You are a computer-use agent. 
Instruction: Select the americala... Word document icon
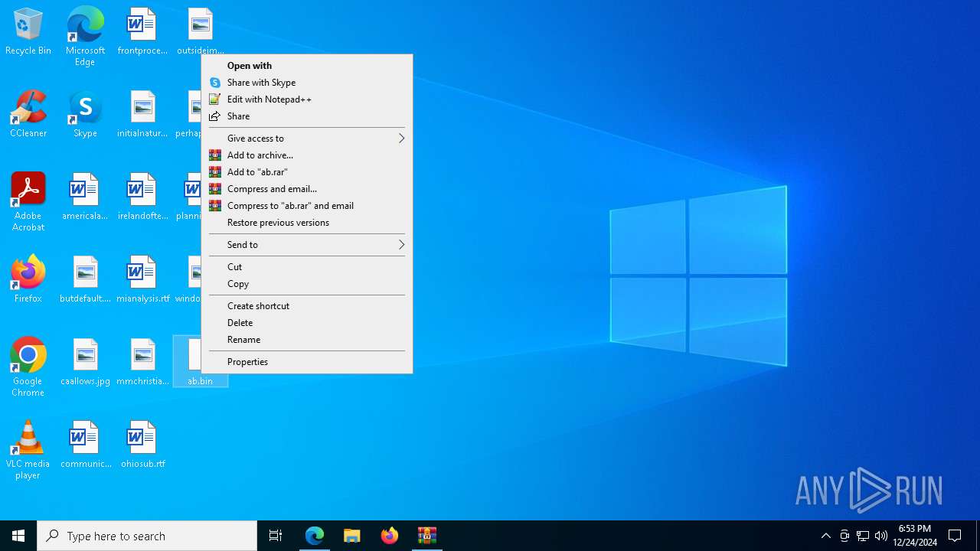85,197
